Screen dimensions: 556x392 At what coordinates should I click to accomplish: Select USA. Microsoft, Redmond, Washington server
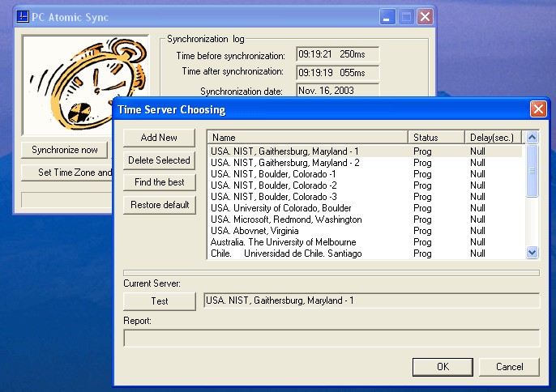coord(286,219)
